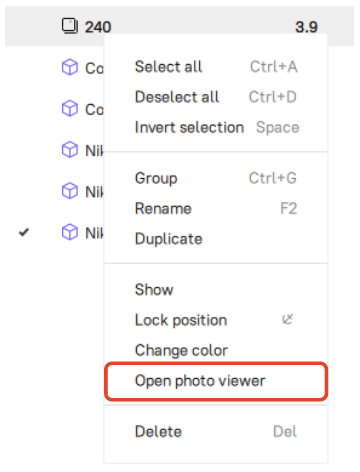Image resolution: width=360 pixels, height=472 pixels.
Task: Click the photo stack icon beside 240
Action: pos(70,26)
